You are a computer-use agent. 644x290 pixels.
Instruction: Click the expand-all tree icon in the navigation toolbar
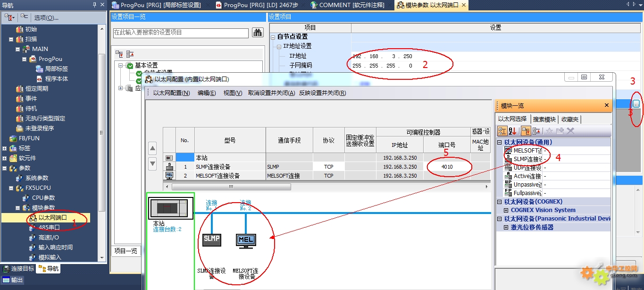click(x=9, y=17)
